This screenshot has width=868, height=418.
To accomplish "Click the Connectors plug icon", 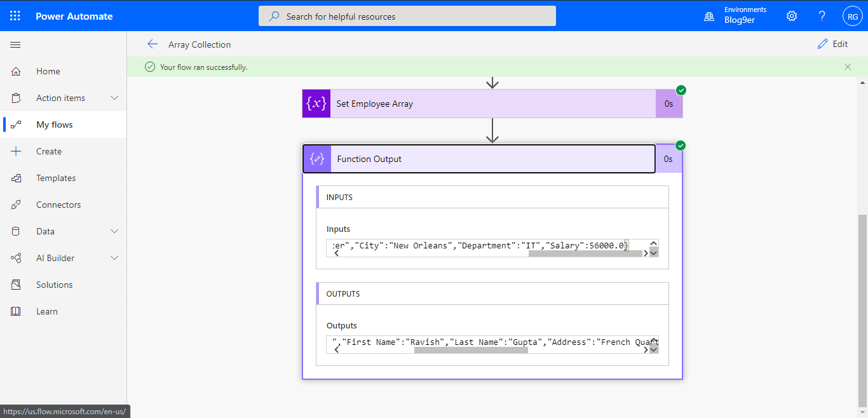I will (16, 205).
